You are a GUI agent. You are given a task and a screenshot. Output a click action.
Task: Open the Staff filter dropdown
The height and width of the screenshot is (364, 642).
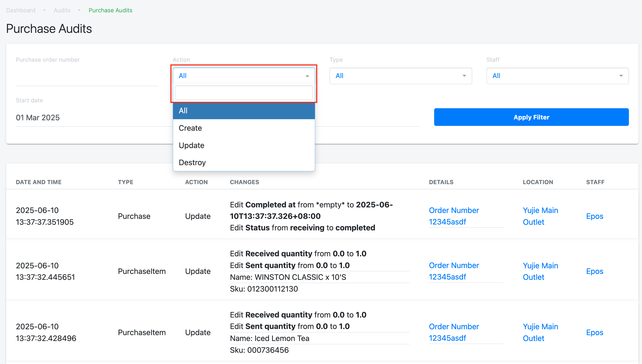[x=557, y=76]
